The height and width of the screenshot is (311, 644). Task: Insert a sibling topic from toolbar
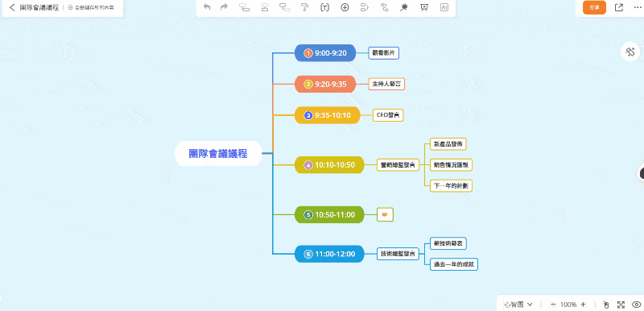(265, 7)
